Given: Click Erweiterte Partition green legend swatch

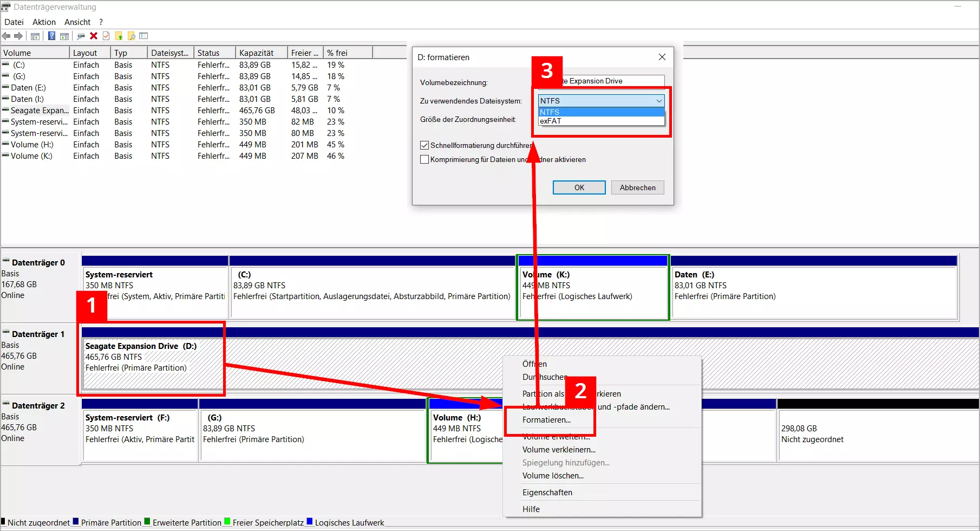Looking at the screenshot, I should 147,522.
